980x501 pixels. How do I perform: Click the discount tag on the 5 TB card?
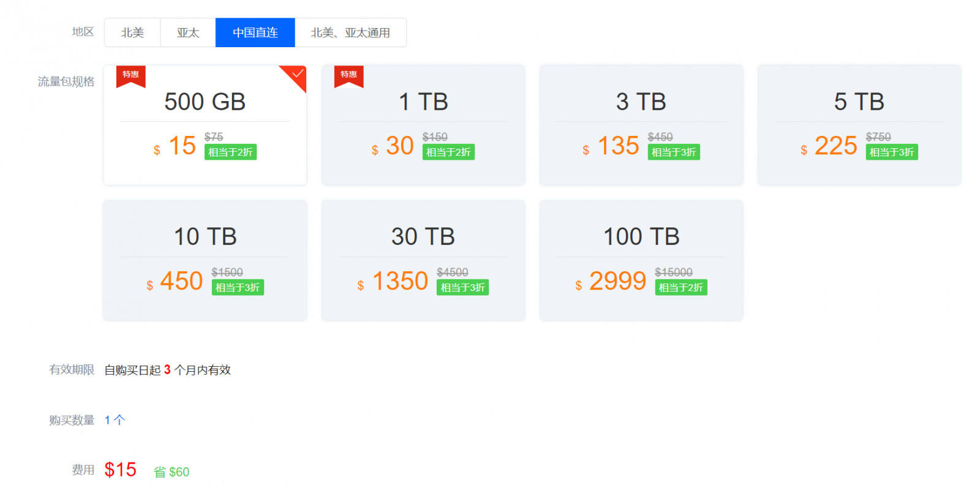[892, 153]
